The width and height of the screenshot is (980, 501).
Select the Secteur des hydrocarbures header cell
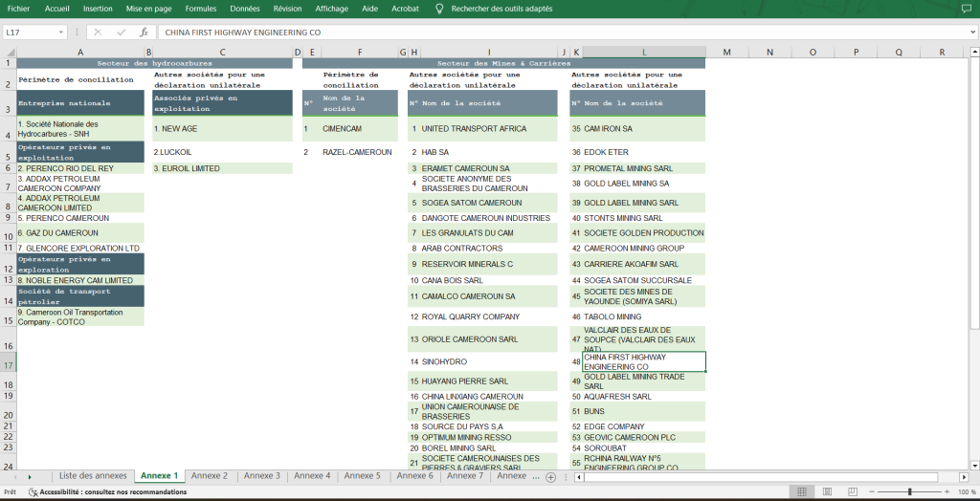coord(154,63)
